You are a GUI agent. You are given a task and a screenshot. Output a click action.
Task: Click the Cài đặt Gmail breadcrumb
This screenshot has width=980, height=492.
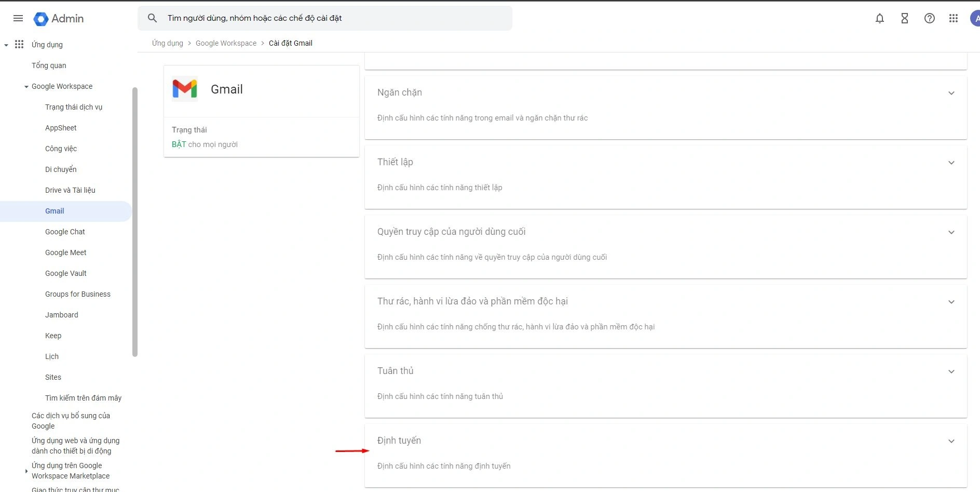[x=291, y=43]
